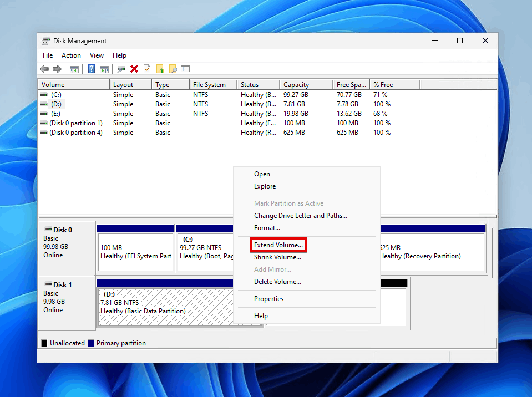Viewport: 532px width, 397px height.
Task: Click the forward arrow toolbar icon
Action: (x=57, y=69)
